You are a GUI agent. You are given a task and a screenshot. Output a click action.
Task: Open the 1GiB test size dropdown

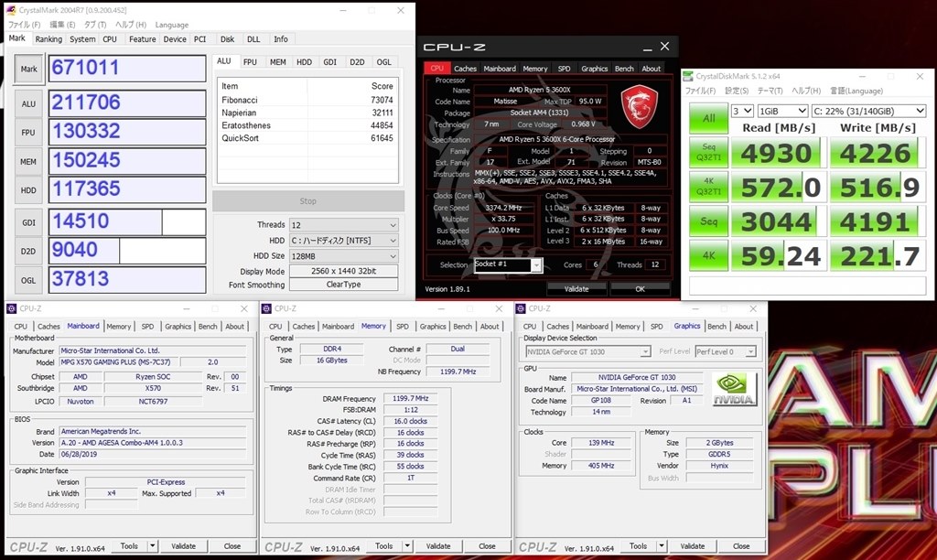[x=782, y=111]
